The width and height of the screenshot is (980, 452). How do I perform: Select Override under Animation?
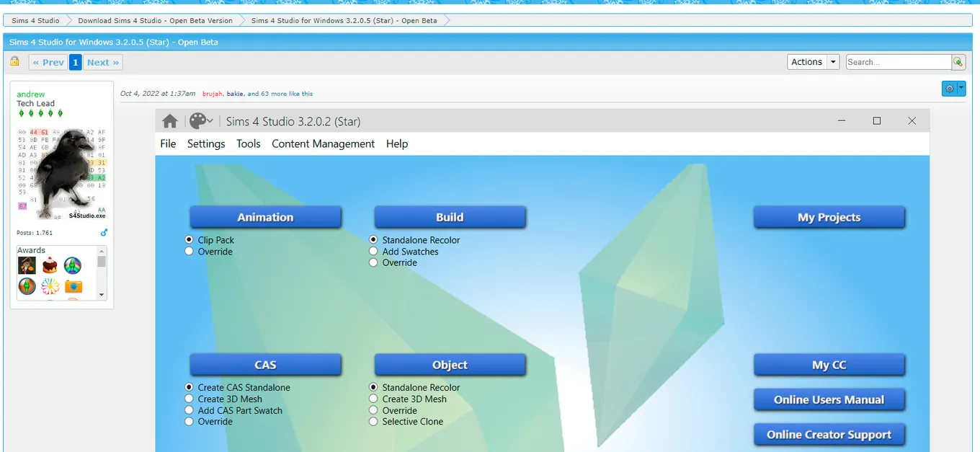(190, 252)
